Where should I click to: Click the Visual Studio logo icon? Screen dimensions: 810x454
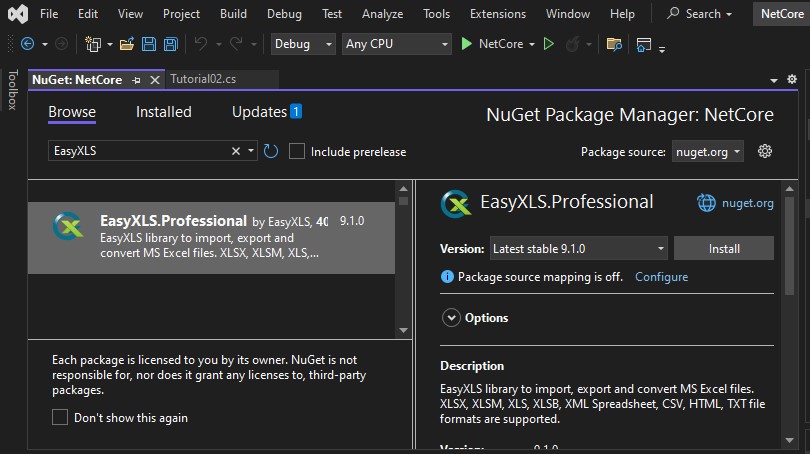[18, 13]
